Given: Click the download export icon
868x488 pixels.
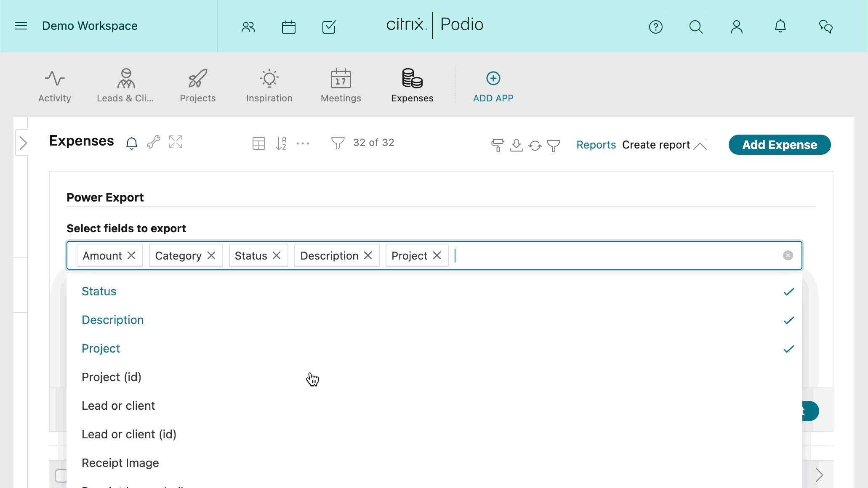Looking at the screenshot, I should click(x=517, y=145).
